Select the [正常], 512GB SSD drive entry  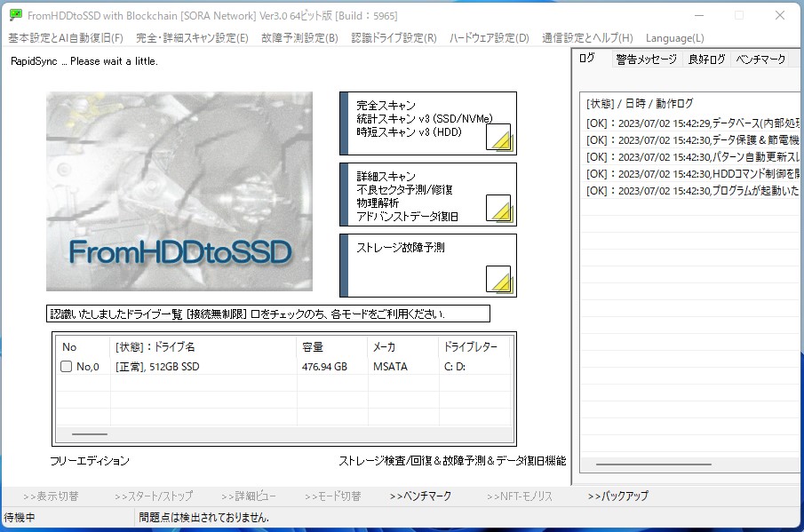(157, 367)
